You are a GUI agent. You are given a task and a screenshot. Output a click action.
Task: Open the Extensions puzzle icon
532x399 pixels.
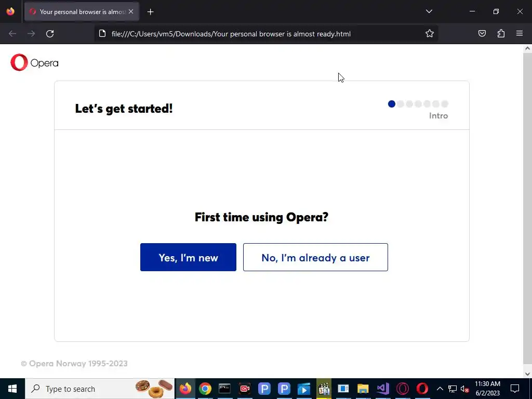click(x=501, y=34)
